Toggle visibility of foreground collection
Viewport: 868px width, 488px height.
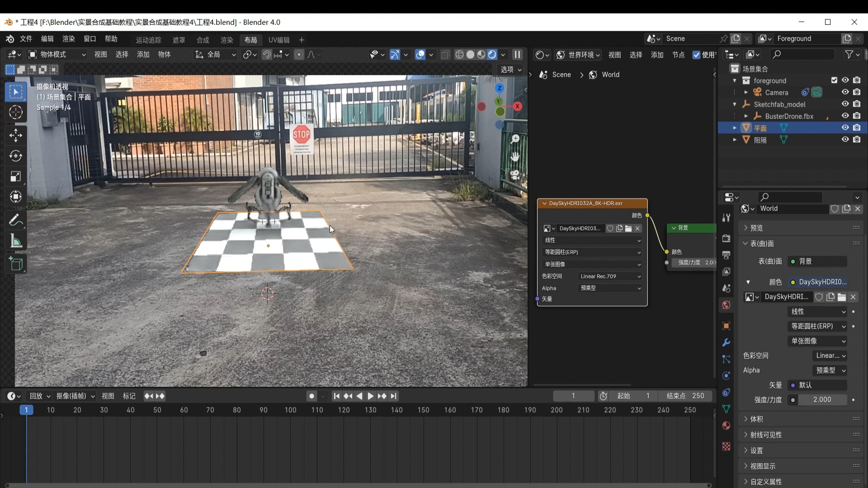(x=845, y=80)
